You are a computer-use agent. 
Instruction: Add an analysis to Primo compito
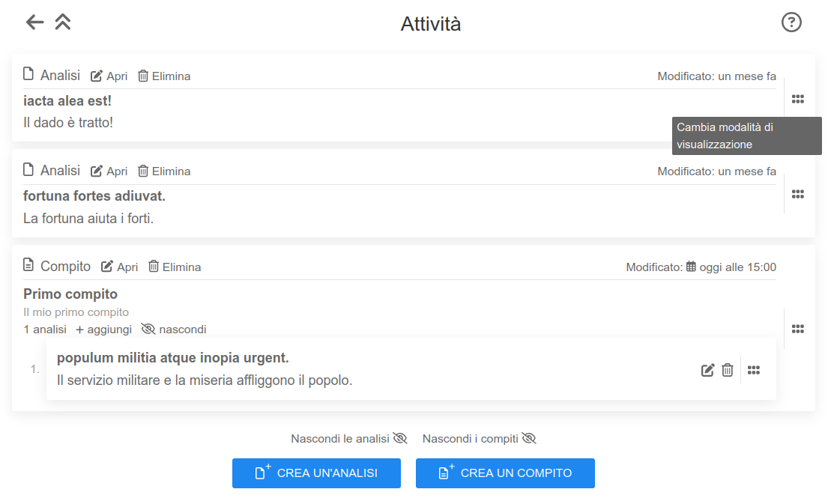104,330
